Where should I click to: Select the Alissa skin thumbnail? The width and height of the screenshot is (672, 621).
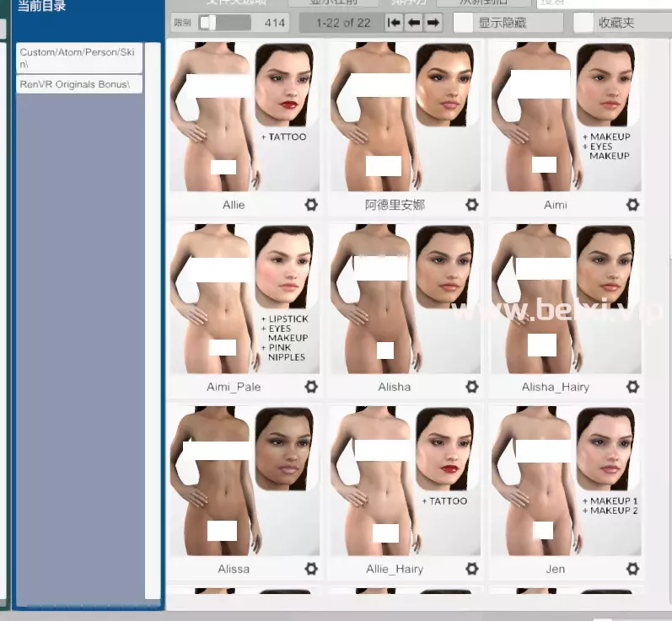tap(245, 480)
